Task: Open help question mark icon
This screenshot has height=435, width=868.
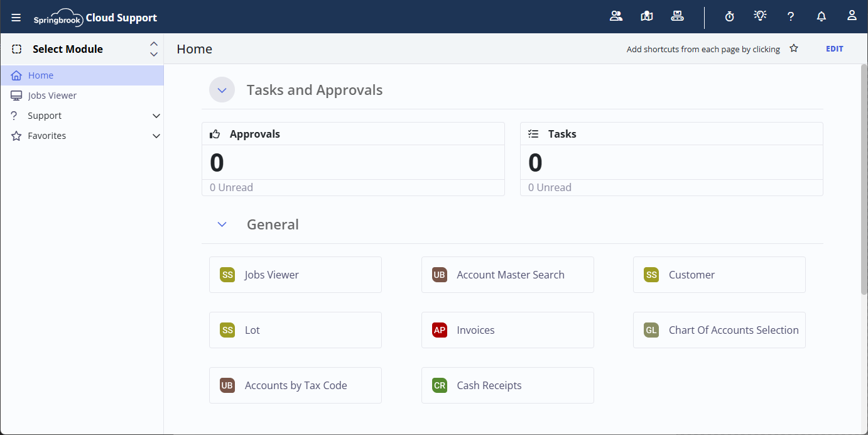Action: 791,17
